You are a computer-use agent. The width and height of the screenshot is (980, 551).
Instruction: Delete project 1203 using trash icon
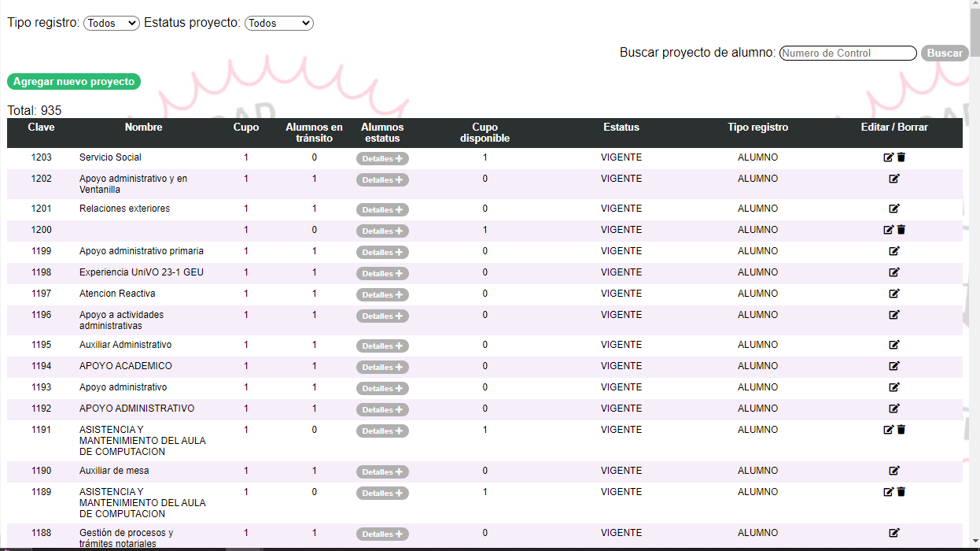[901, 157]
